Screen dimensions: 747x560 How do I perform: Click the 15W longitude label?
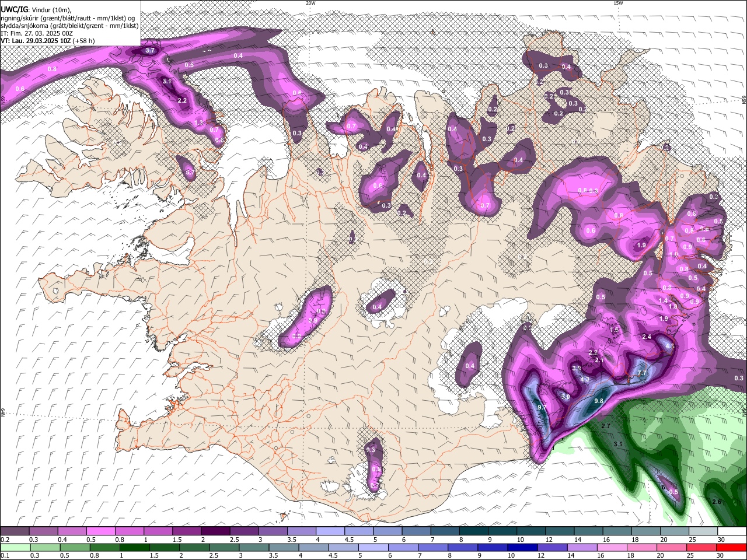(618, 3)
